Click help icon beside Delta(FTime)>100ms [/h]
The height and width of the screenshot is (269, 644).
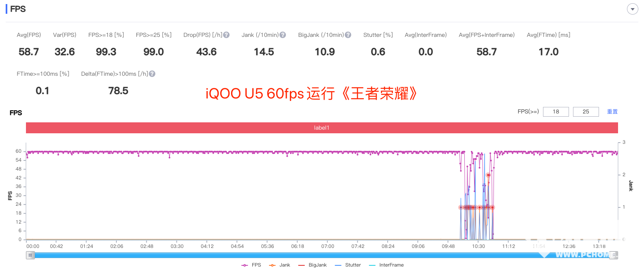click(x=152, y=74)
